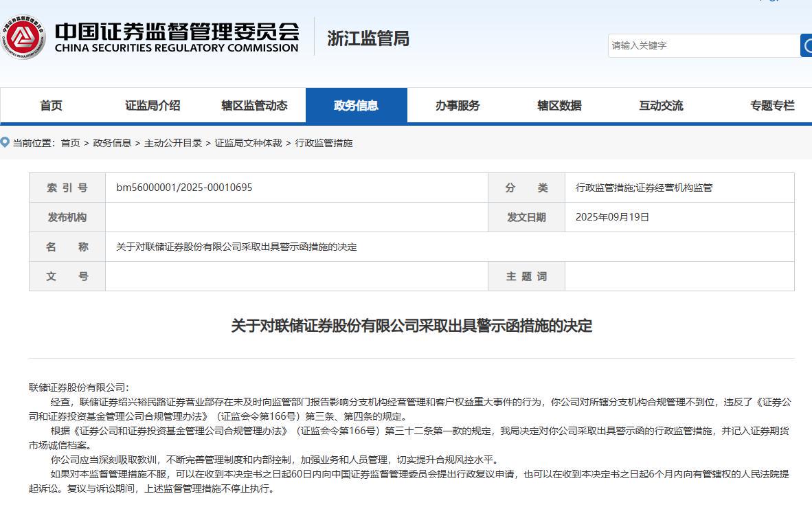Click the 主题词 table label
Screen dimensions: 812x507
[x=526, y=277]
